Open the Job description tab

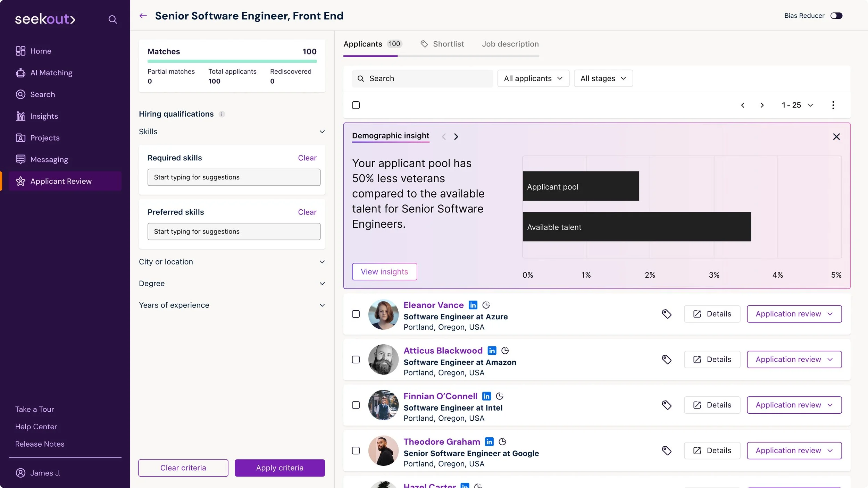point(510,44)
